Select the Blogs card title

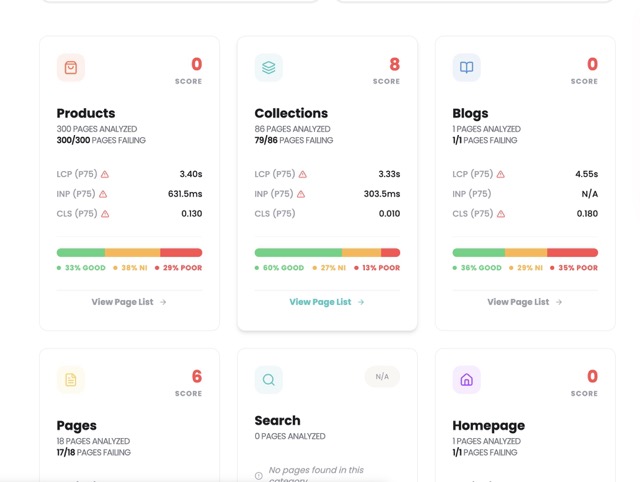click(470, 113)
